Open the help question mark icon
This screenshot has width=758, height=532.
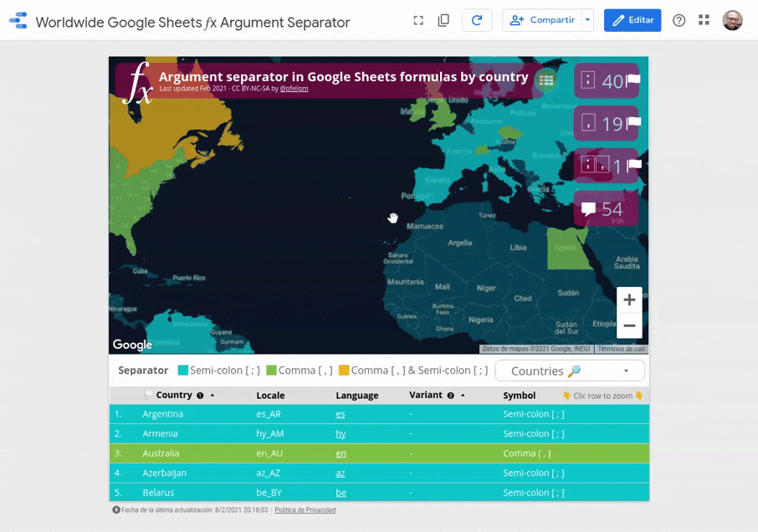[x=679, y=20]
